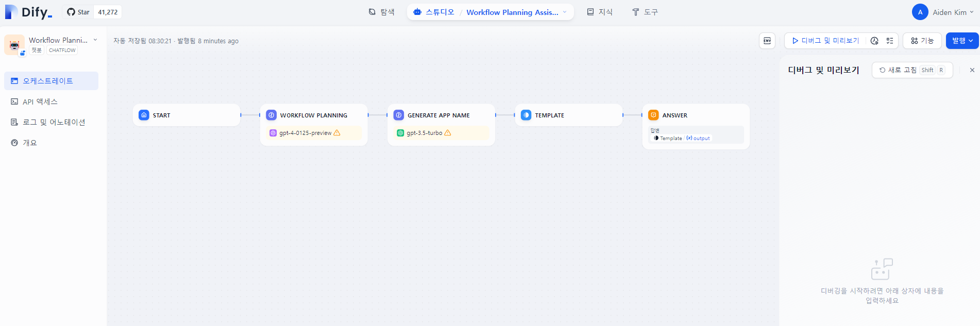This screenshot has width=980, height=326.
Task: Open the 도구 tools tab
Action: tap(645, 12)
